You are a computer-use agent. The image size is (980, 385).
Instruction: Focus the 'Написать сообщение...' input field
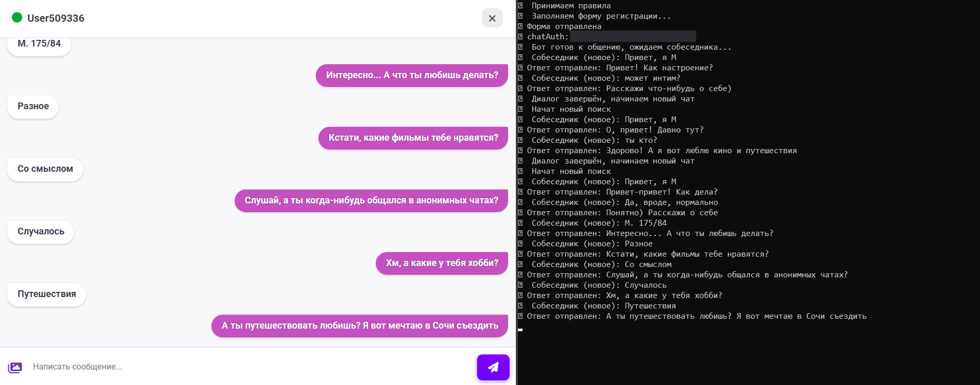point(250,367)
